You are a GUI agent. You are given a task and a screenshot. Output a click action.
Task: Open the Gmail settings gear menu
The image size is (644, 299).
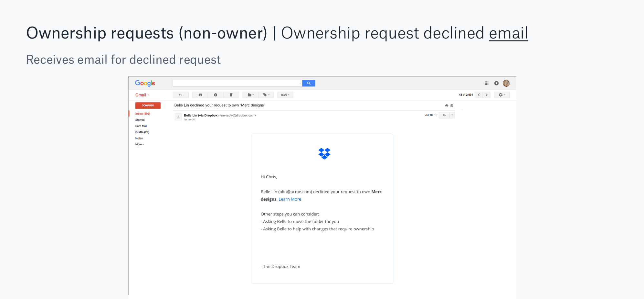point(501,95)
